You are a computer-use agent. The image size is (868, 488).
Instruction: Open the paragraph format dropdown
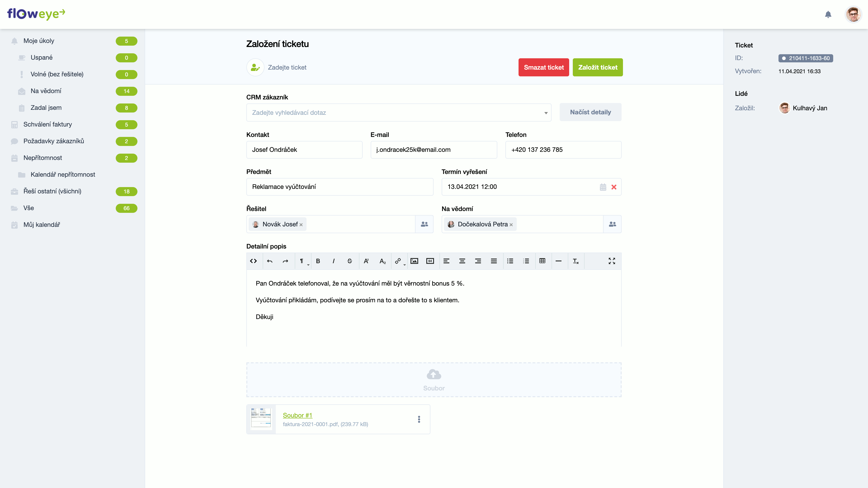coord(303,261)
